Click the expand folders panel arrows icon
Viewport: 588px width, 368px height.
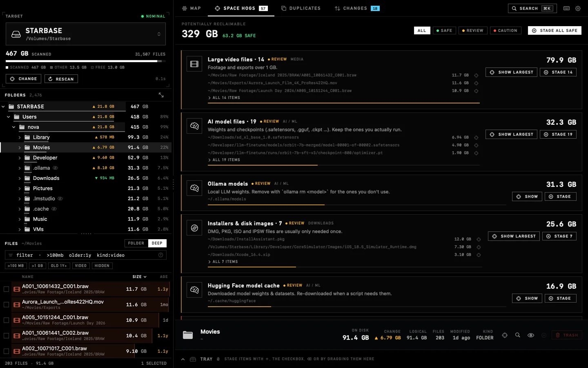161,95
